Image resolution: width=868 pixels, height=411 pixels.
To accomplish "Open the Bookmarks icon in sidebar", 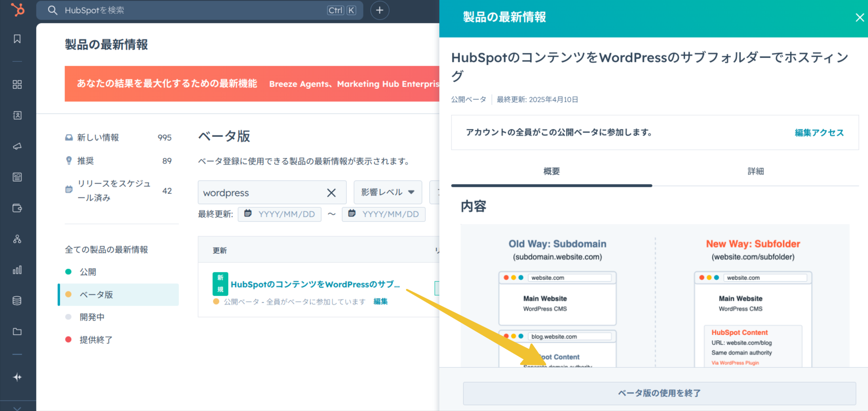I will point(17,39).
